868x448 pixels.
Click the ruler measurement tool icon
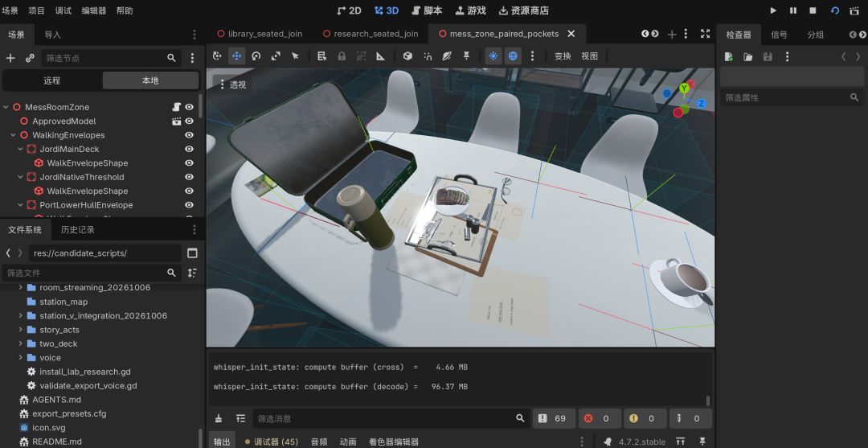tap(380, 56)
